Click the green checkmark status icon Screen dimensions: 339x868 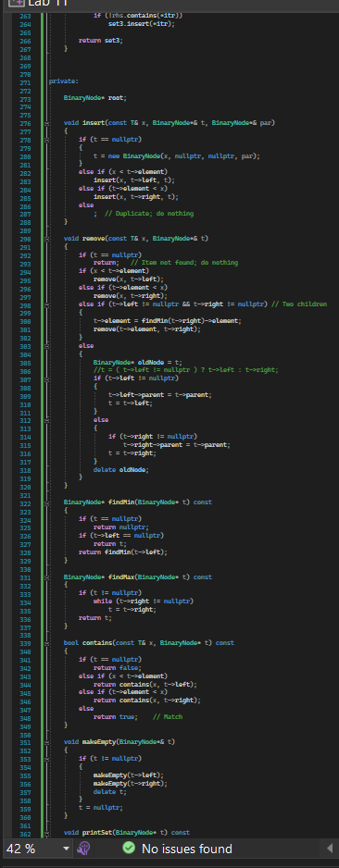point(129,848)
